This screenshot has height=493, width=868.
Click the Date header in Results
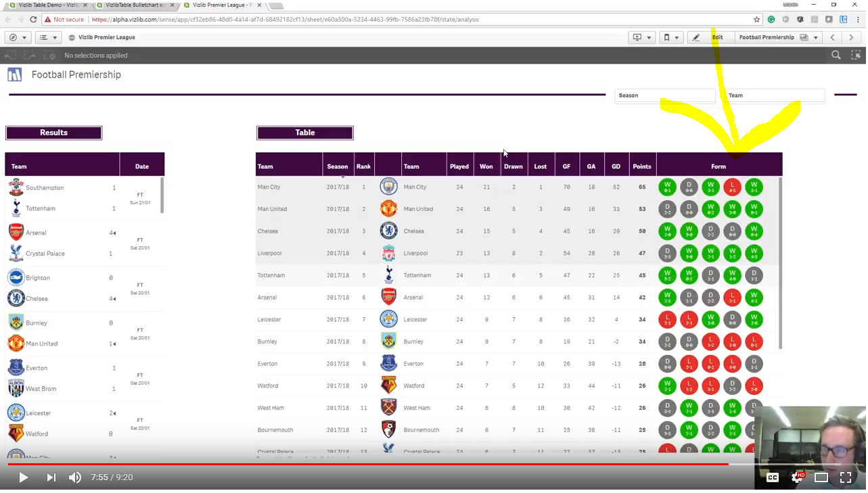coord(142,166)
